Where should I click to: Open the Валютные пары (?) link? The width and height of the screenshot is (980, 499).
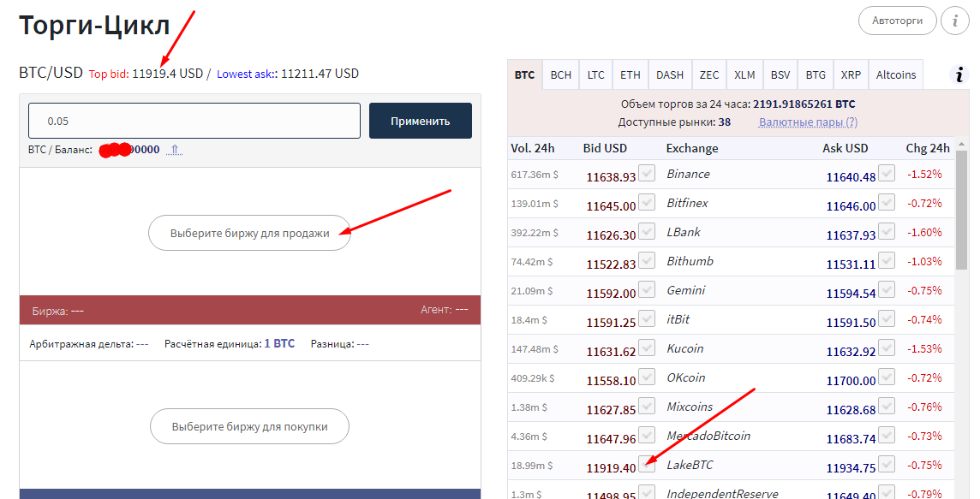coord(808,122)
